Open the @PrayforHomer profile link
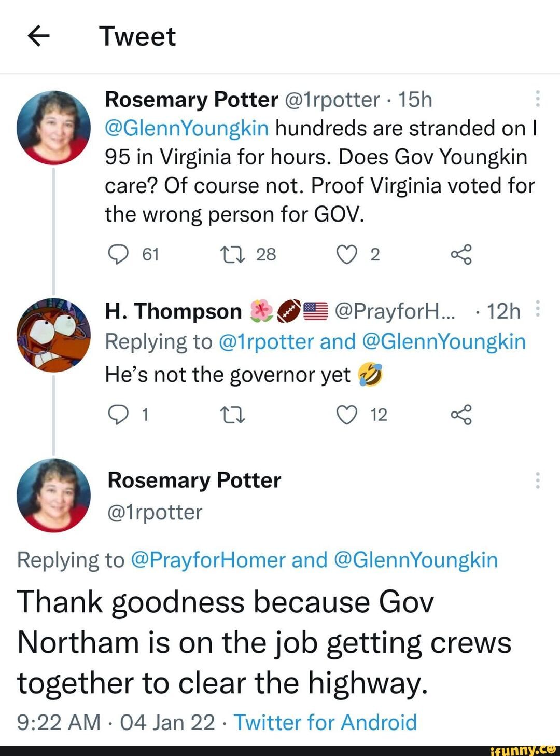The width and height of the screenshot is (560, 756). [x=208, y=560]
